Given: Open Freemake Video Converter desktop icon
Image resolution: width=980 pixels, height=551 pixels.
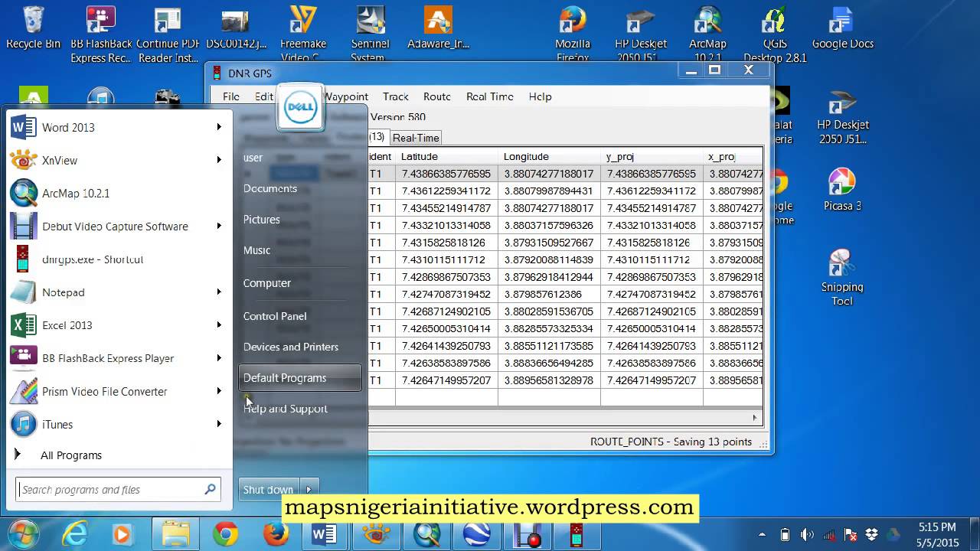Looking at the screenshot, I should pyautogui.click(x=303, y=34).
